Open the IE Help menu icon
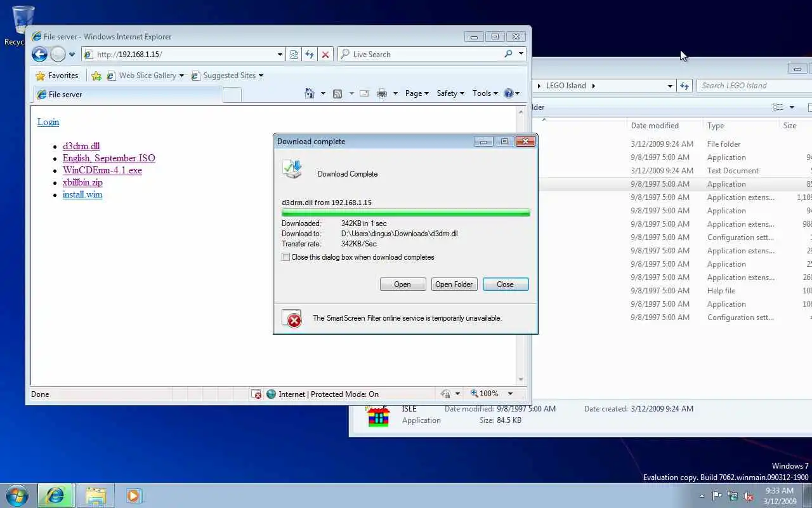The width and height of the screenshot is (812, 508). point(511,93)
